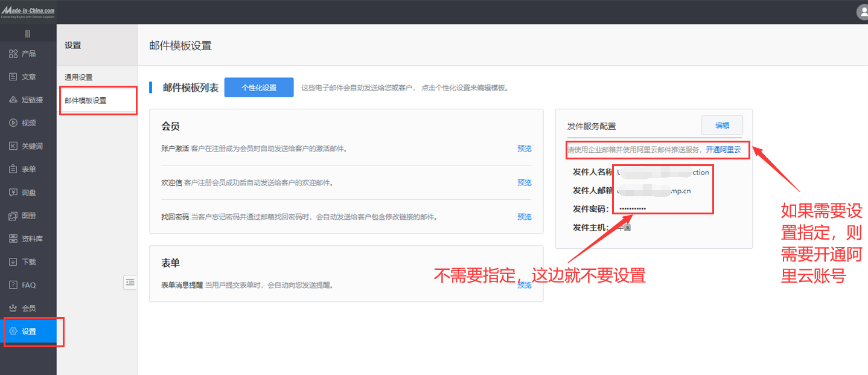Click the 视频 sidebar icon

point(24,122)
